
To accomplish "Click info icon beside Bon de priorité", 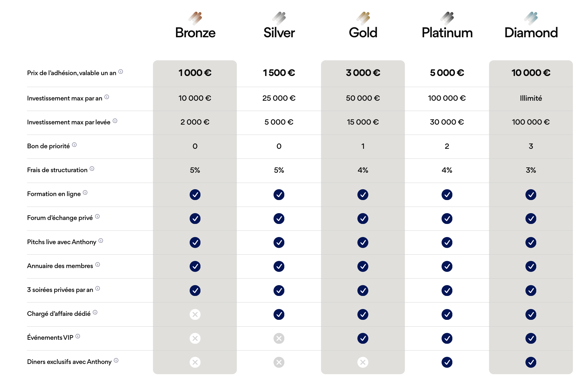I will coord(74,145).
